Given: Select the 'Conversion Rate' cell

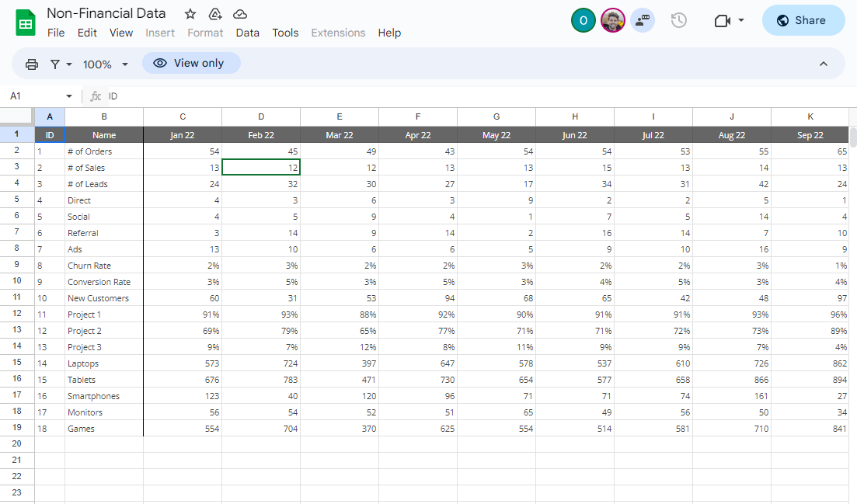Looking at the screenshot, I should (x=104, y=282).
